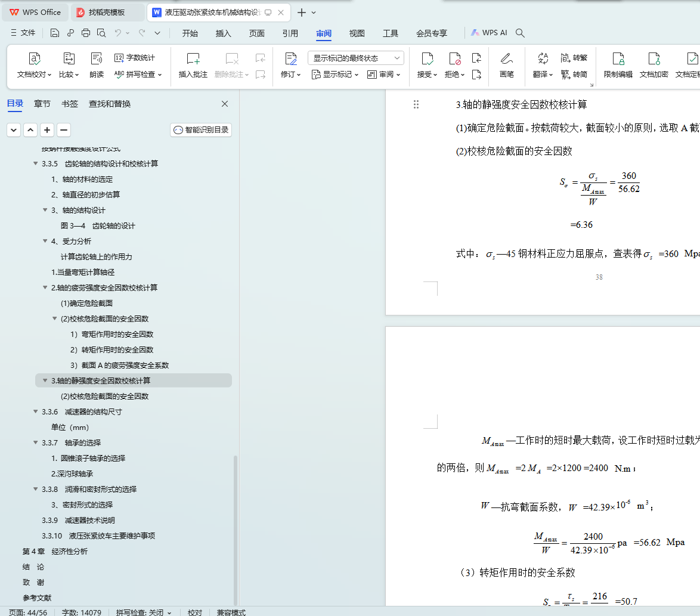Open 字数统计 word count
This screenshot has height=616, width=700.
point(134,58)
